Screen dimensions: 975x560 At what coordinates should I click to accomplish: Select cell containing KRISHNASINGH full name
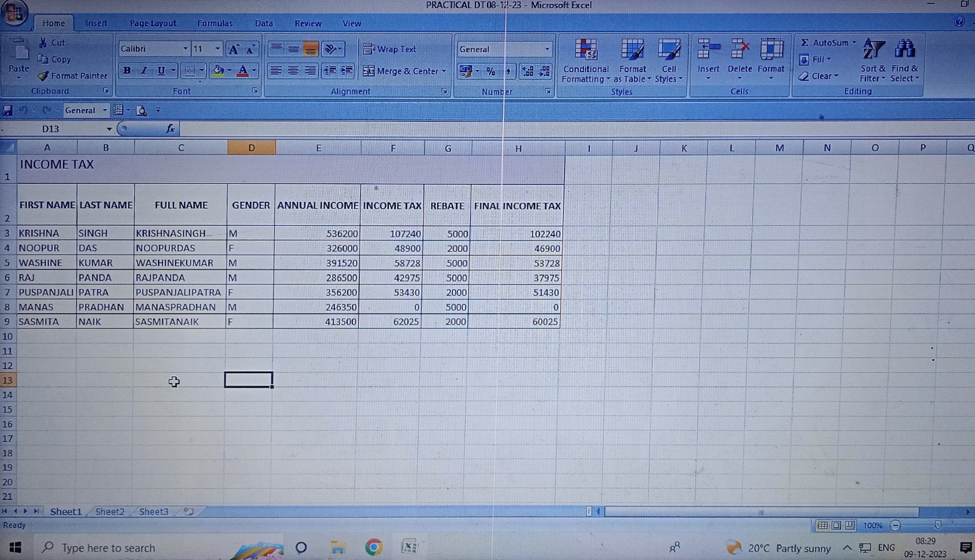pos(180,234)
